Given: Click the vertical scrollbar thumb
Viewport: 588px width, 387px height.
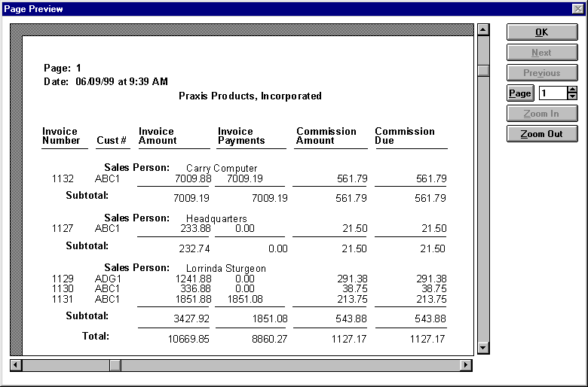Looking at the screenshot, I should tap(483, 71).
